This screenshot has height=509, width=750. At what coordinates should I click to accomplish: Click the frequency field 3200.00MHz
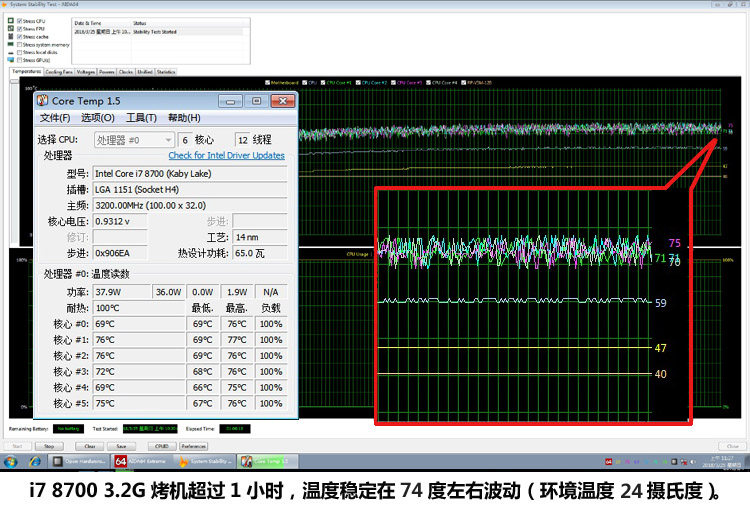[190, 205]
